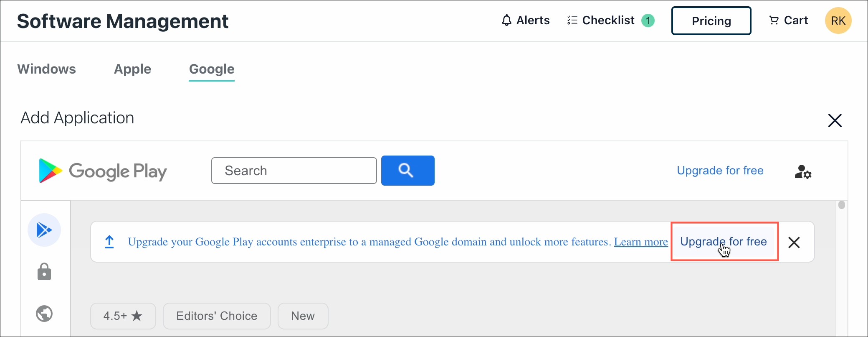Click the blue search magnifier button
This screenshot has width=868, height=337.
tap(407, 171)
